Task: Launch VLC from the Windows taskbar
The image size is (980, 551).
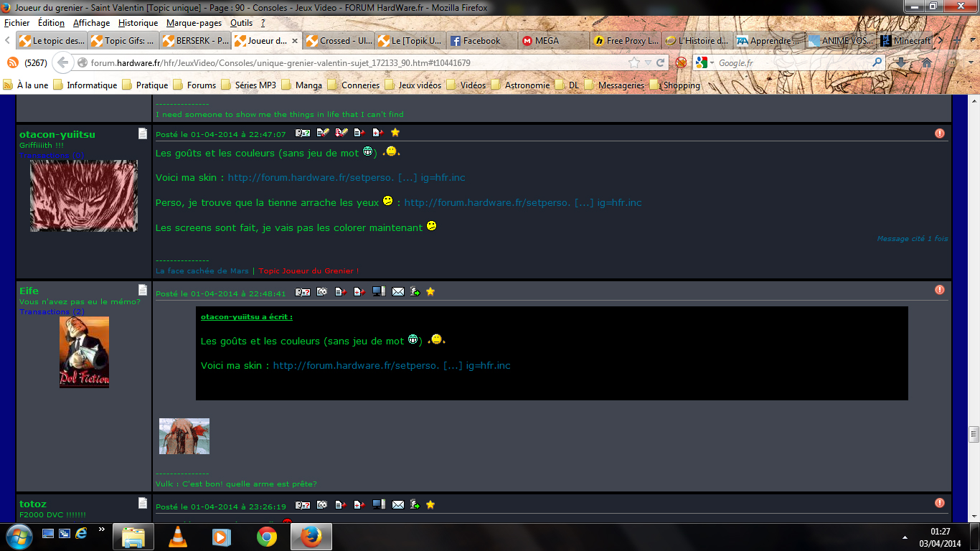Action: click(x=177, y=537)
